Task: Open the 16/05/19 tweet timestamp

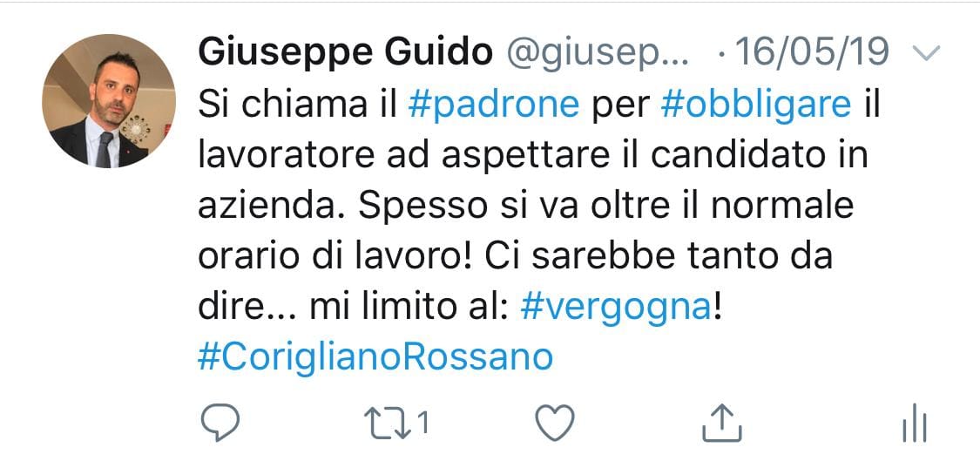Action: [813, 52]
